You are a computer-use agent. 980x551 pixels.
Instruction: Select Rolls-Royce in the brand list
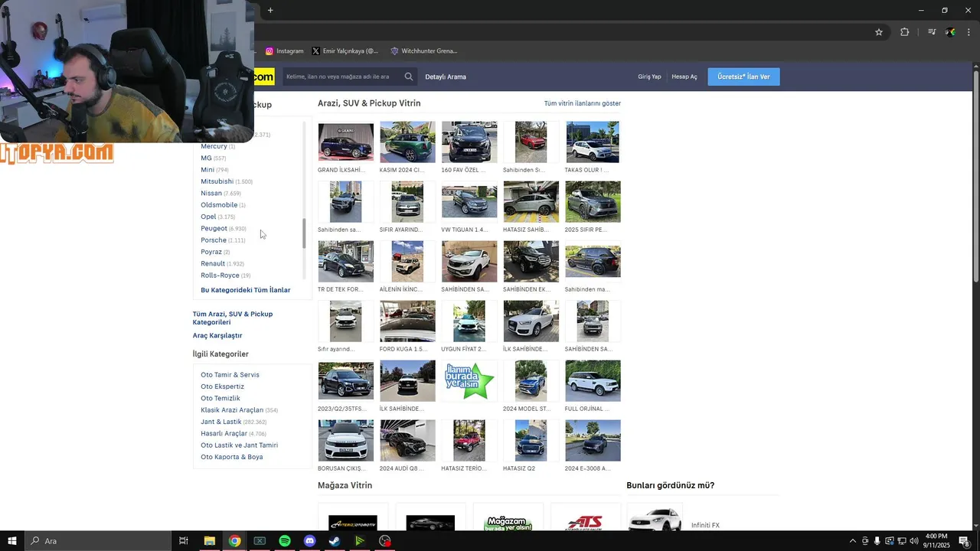(x=220, y=275)
